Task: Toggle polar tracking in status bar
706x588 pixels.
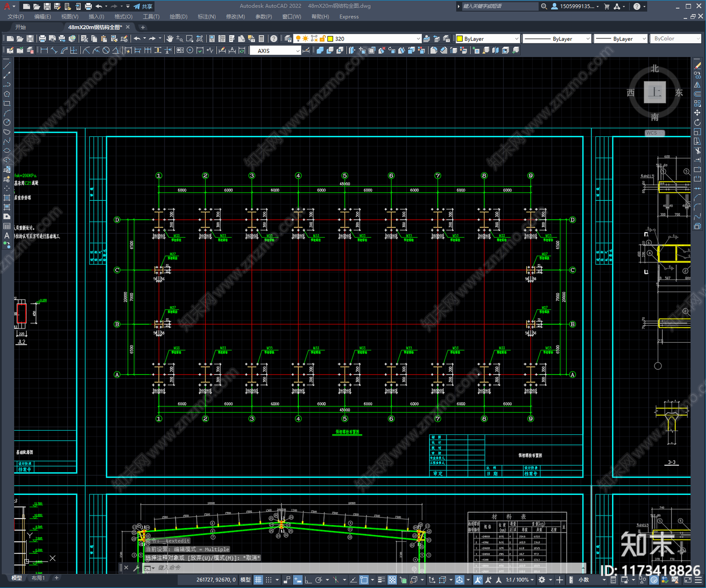Action: 318,580
